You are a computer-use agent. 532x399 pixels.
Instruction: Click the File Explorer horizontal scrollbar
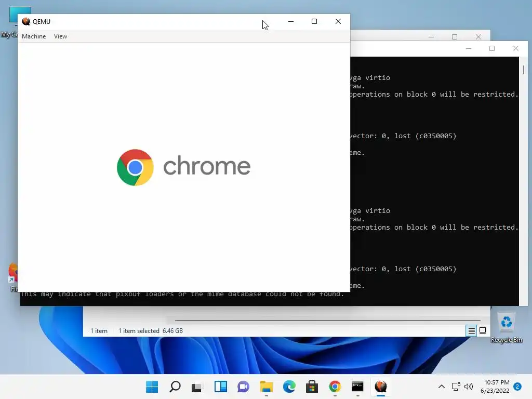(x=328, y=320)
